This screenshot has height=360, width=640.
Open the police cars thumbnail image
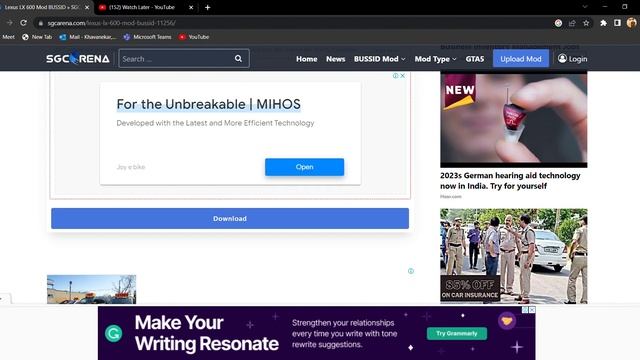91,289
